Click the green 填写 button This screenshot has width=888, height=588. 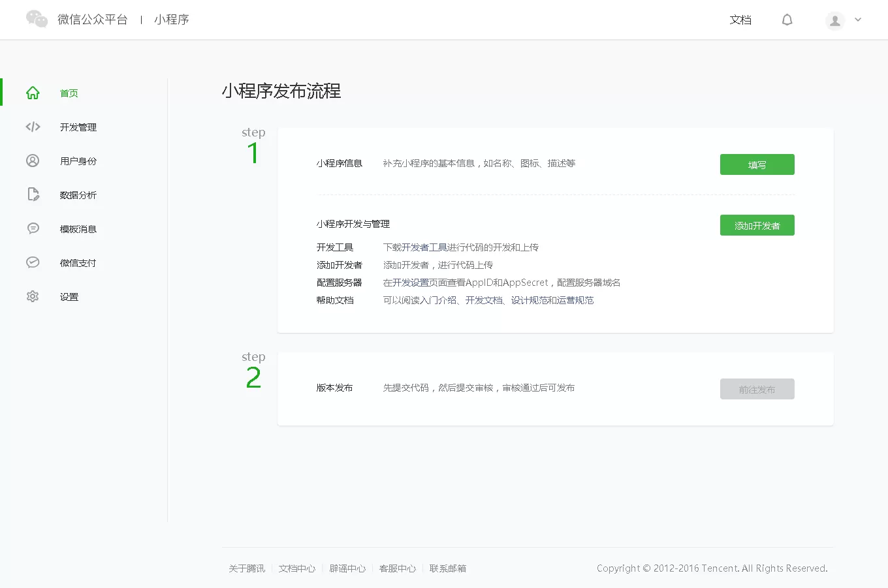757,164
